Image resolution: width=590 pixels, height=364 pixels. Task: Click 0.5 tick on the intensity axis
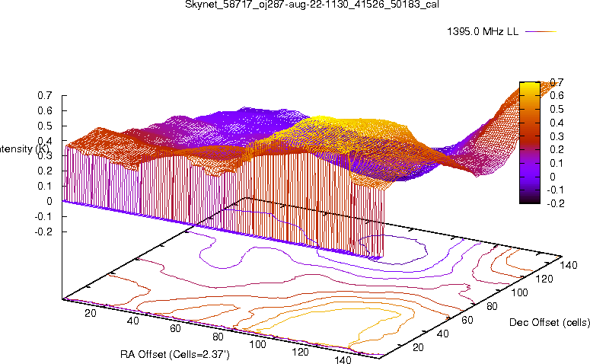coord(44,126)
